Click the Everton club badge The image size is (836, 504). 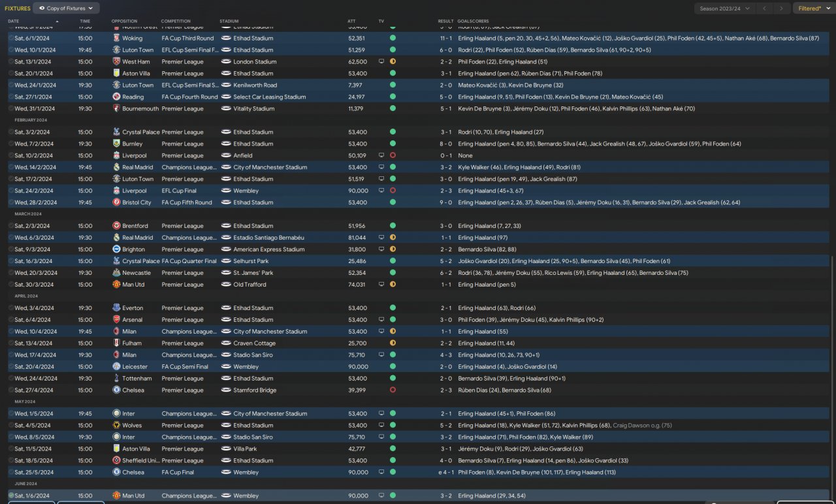(x=116, y=309)
